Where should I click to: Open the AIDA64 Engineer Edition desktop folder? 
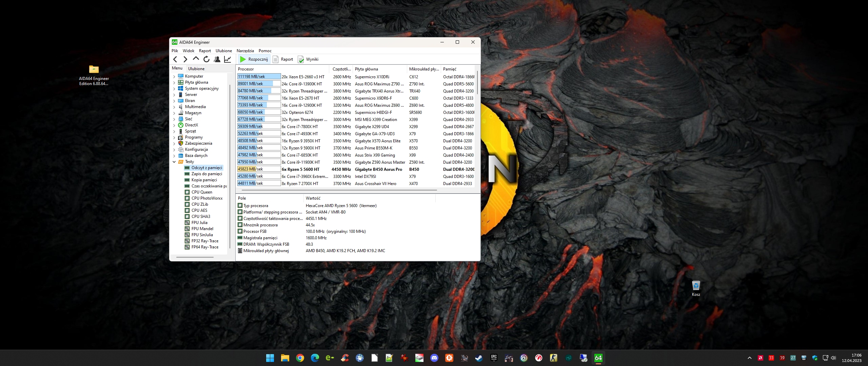[94, 76]
